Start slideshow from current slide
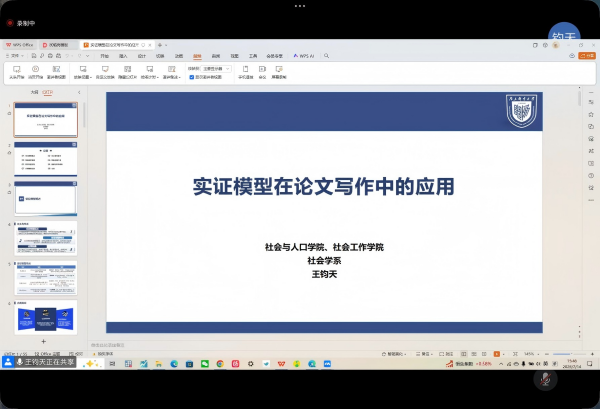600x409 pixels. 37,71
